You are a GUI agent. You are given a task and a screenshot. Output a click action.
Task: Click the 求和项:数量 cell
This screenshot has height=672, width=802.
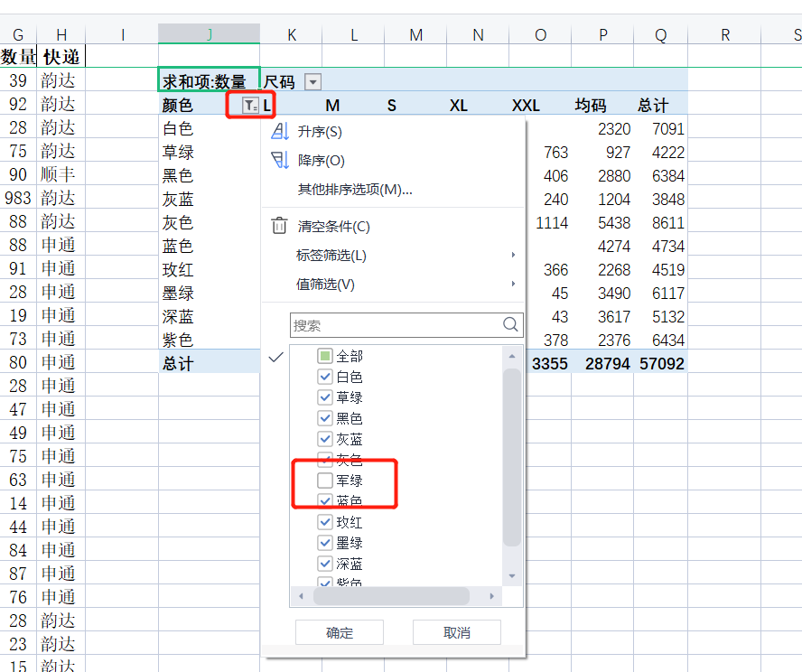[x=210, y=80]
